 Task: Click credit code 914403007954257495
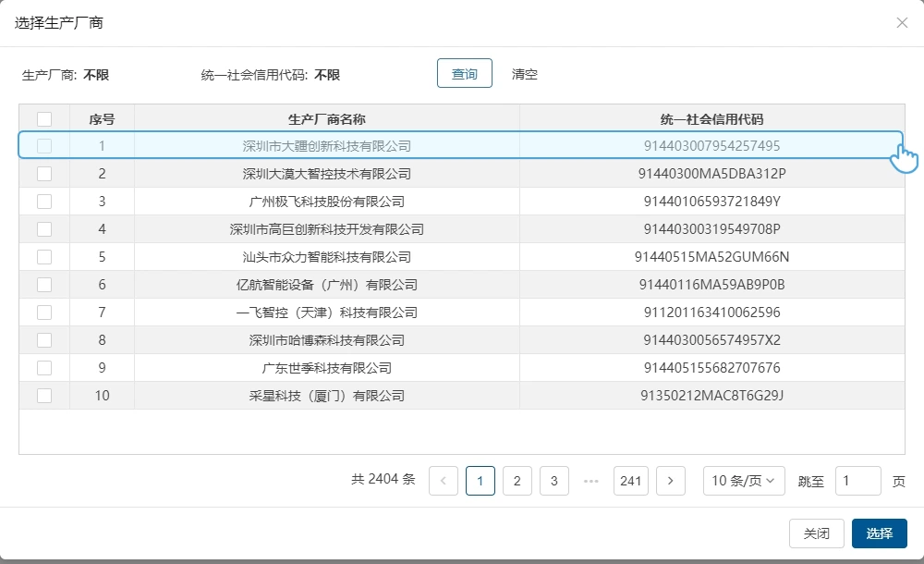pos(711,146)
